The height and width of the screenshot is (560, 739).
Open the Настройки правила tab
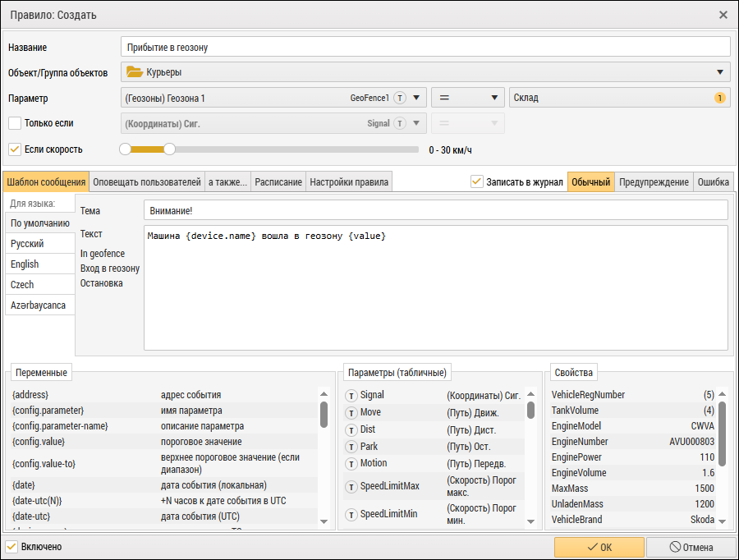(348, 182)
